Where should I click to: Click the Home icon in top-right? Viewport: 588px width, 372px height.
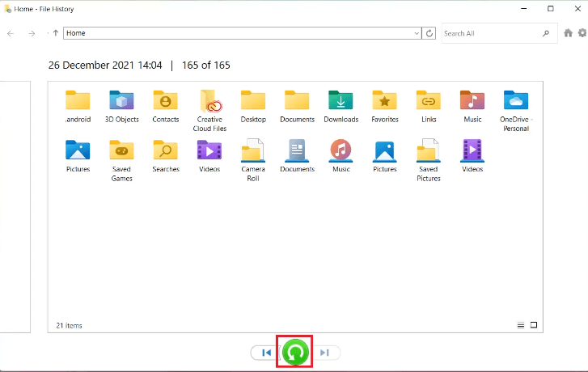(569, 33)
